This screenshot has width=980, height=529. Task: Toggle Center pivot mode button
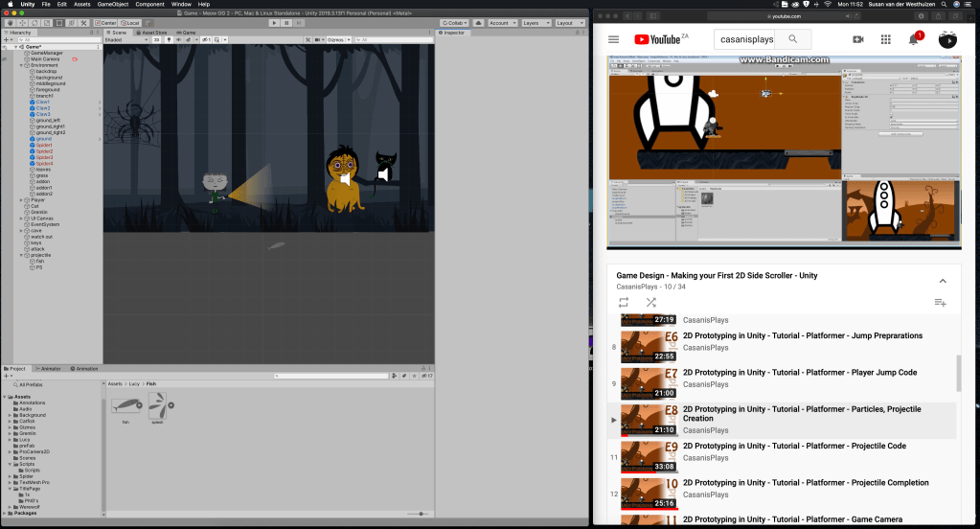[105, 22]
